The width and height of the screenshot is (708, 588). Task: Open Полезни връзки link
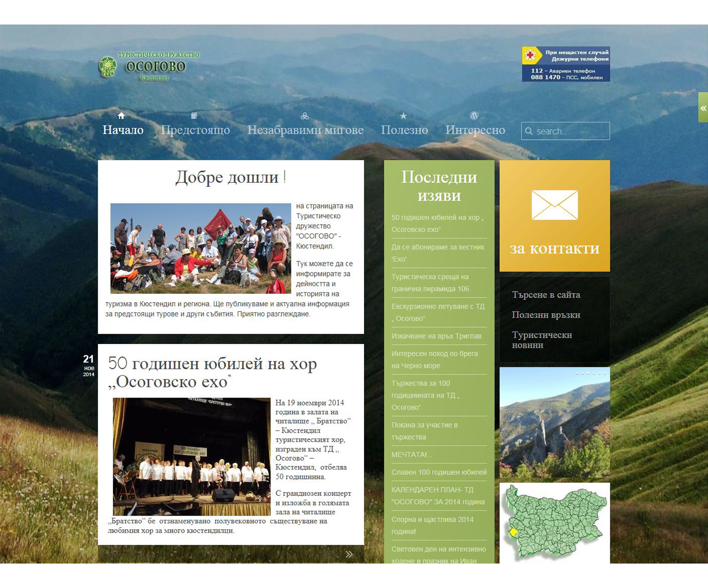(x=546, y=315)
